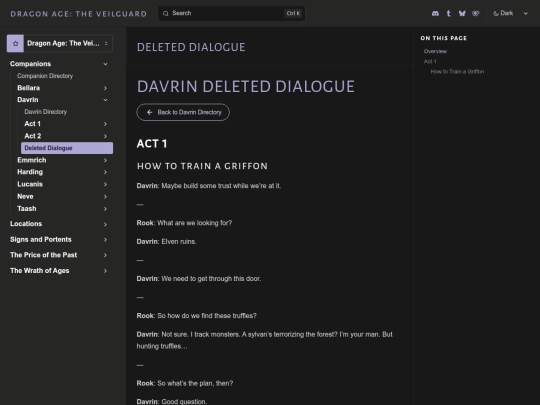Expand the Harding chevron
The height and width of the screenshot is (405, 540).
pyautogui.click(x=105, y=172)
